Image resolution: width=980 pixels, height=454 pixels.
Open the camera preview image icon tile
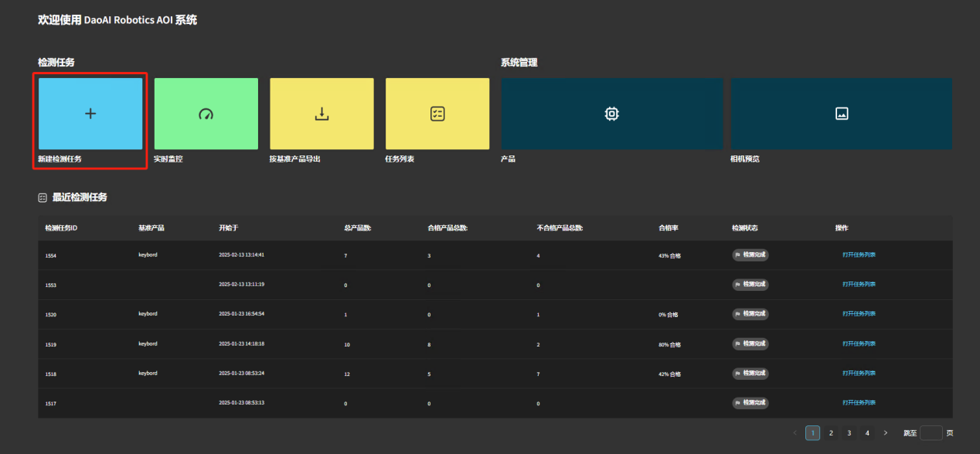(842, 114)
